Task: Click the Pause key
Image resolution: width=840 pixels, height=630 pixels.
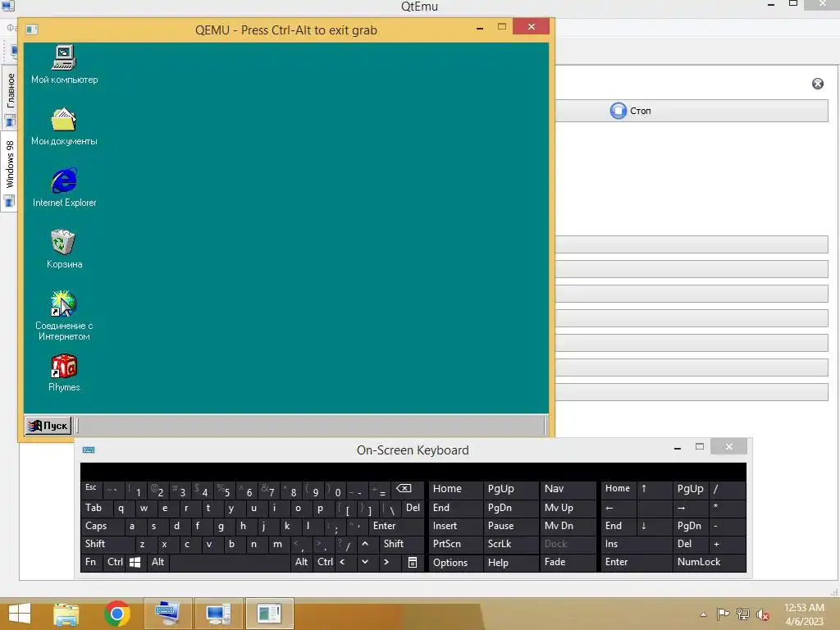Action: pos(510,526)
